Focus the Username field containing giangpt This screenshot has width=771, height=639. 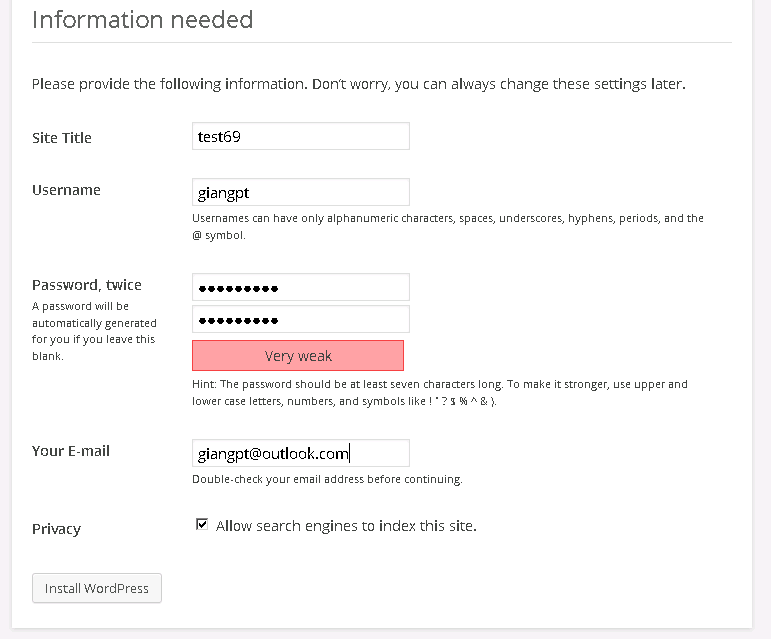click(x=300, y=192)
